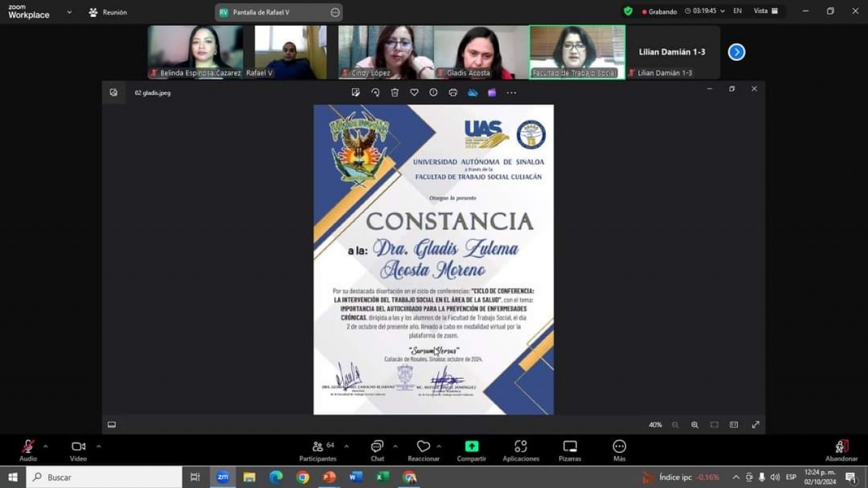Select the Gladis Acosta video thumbnail
868x488 pixels.
481,52
